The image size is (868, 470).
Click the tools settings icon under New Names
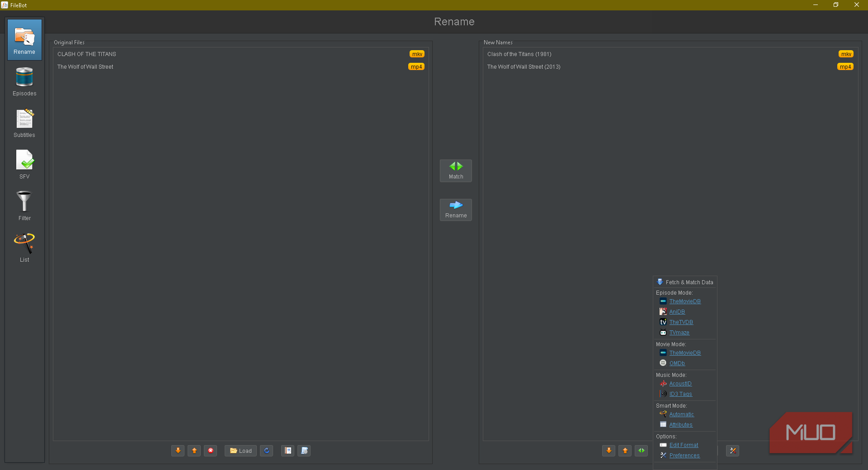click(x=733, y=451)
